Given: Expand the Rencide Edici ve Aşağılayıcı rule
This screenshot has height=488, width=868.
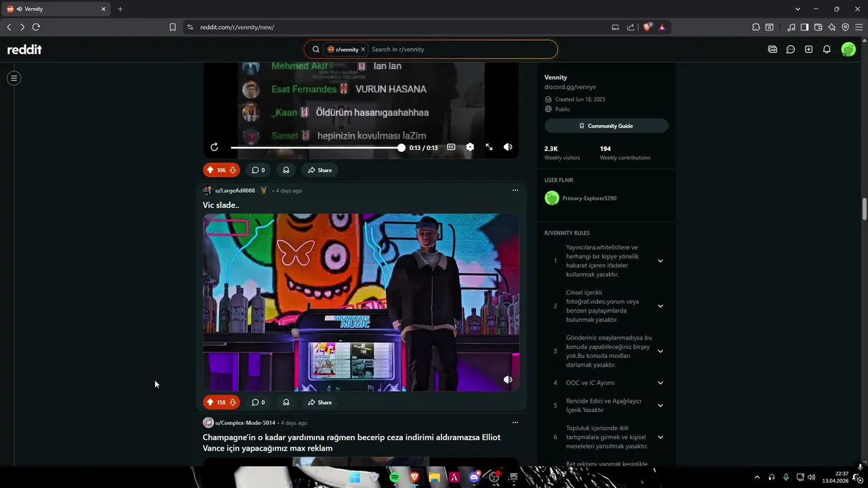Looking at the screenshot, I should pos(660,405).
